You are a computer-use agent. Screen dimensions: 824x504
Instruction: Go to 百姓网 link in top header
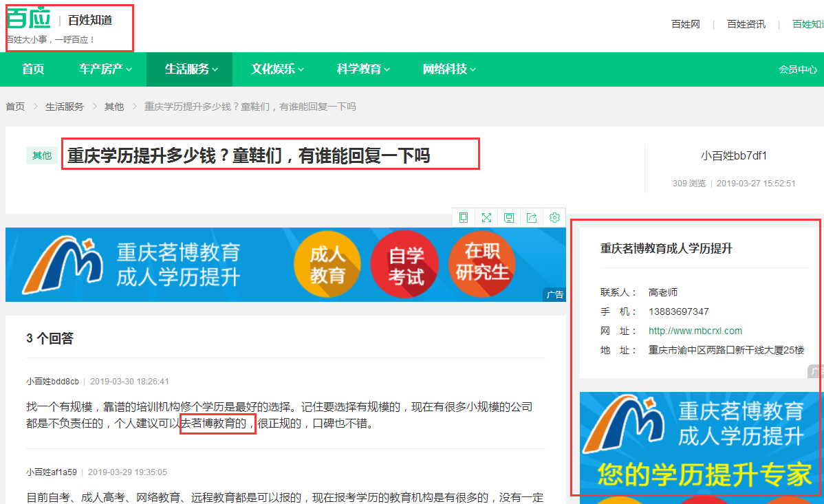tap(686, 24)
